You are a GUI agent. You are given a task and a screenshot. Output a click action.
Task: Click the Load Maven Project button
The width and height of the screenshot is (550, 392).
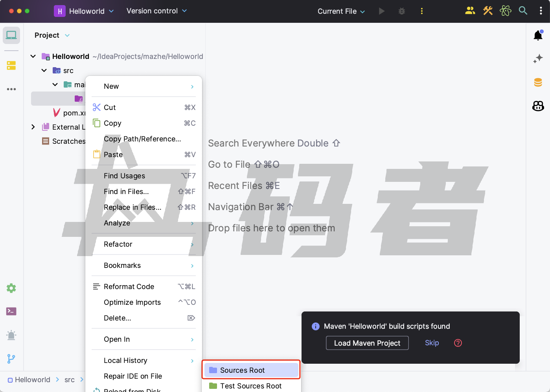(x=367, y=343)
